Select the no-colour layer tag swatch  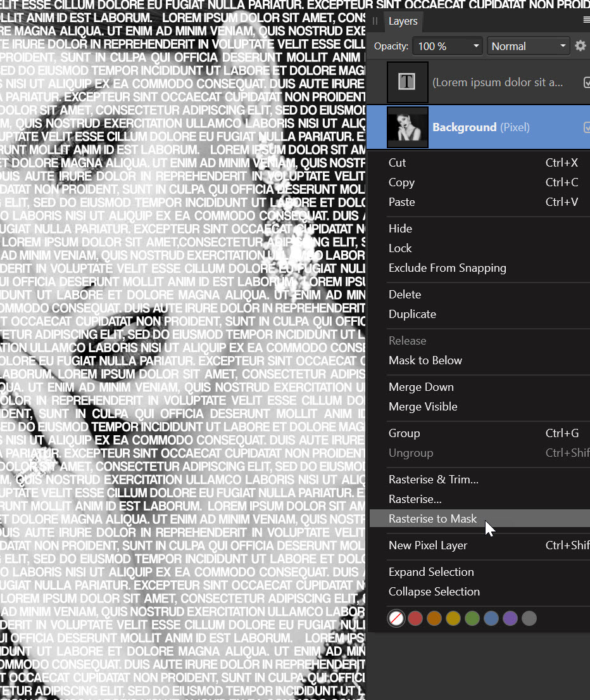pos(396,618)
